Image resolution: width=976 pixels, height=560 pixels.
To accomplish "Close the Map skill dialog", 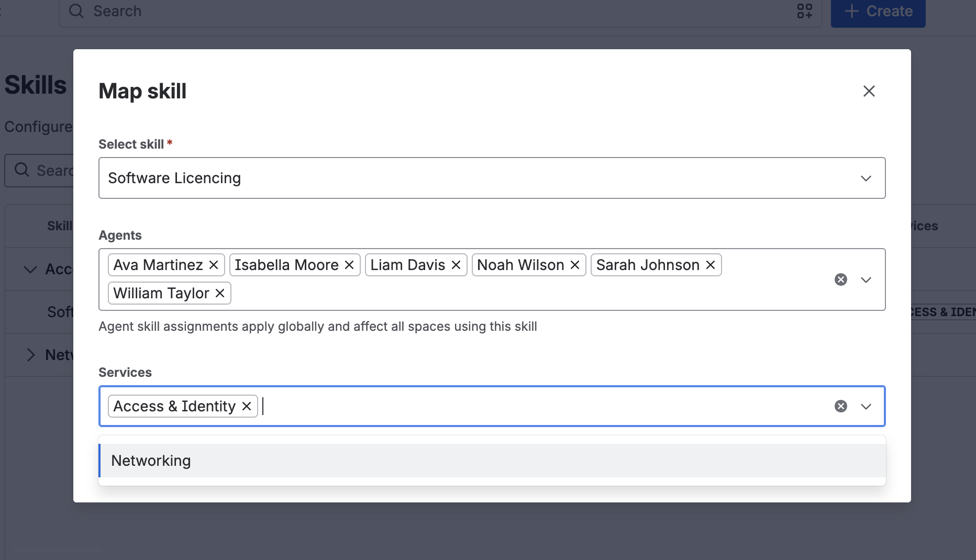I will pyautogui.click(x=869, y=91).
